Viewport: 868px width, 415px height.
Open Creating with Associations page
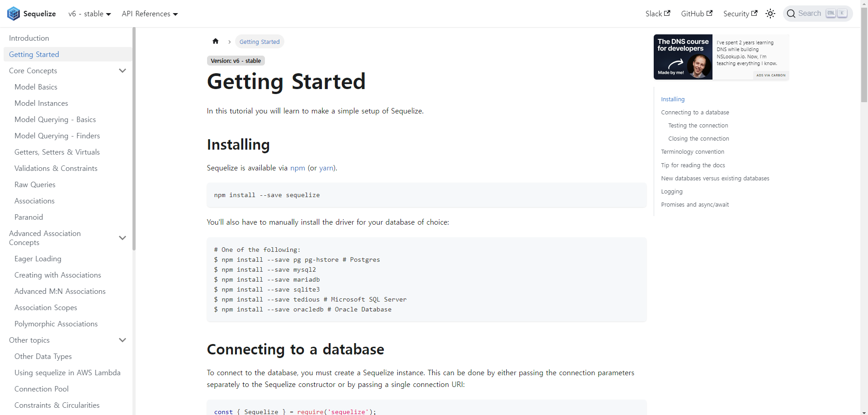57,275
